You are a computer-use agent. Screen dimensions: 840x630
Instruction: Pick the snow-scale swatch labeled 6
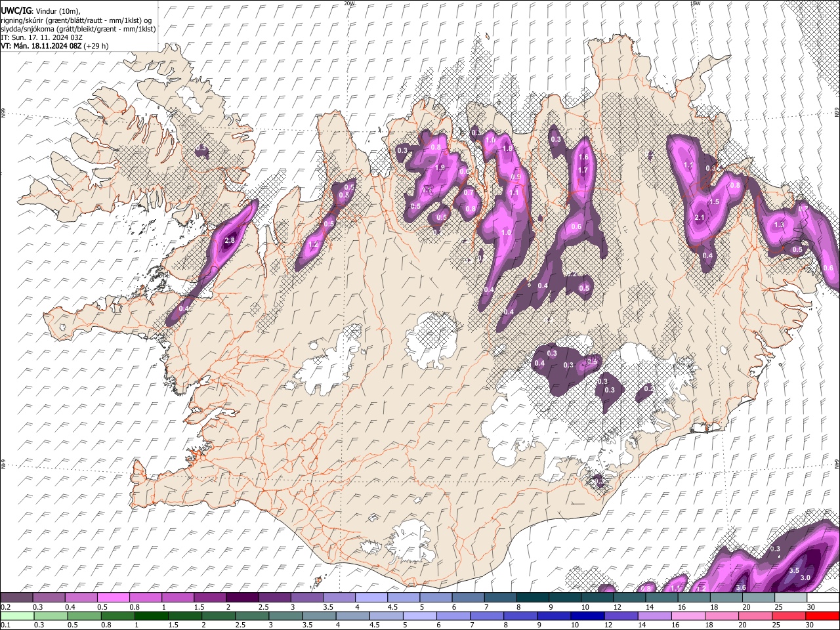tap(469, 597)
